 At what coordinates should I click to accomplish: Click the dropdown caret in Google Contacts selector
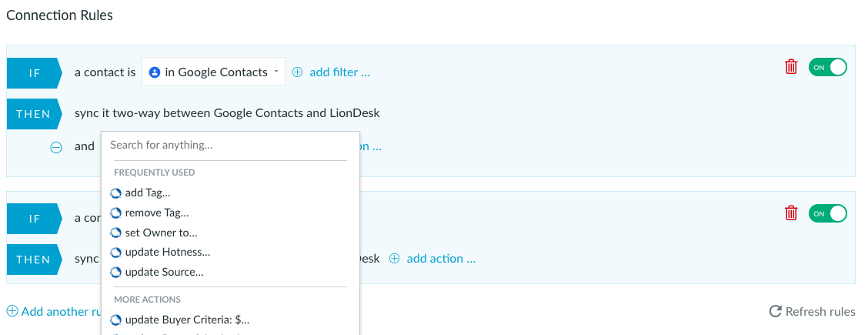(x=275, y=72)
